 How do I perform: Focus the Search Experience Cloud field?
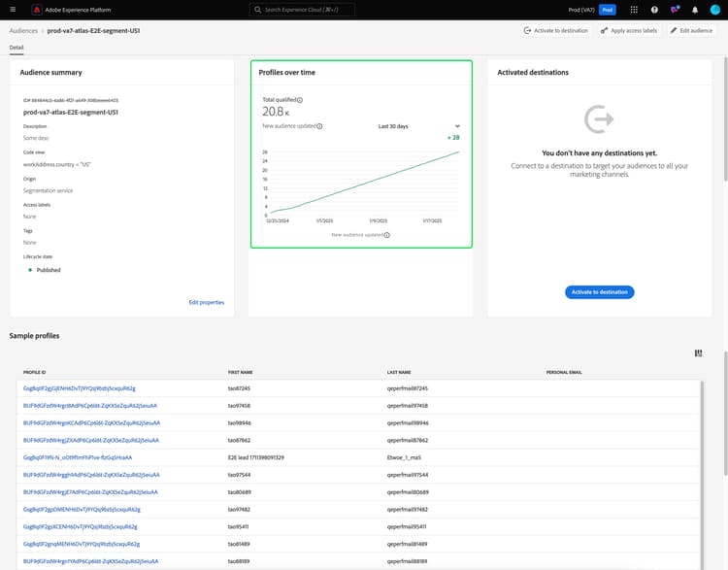(302, 10)
